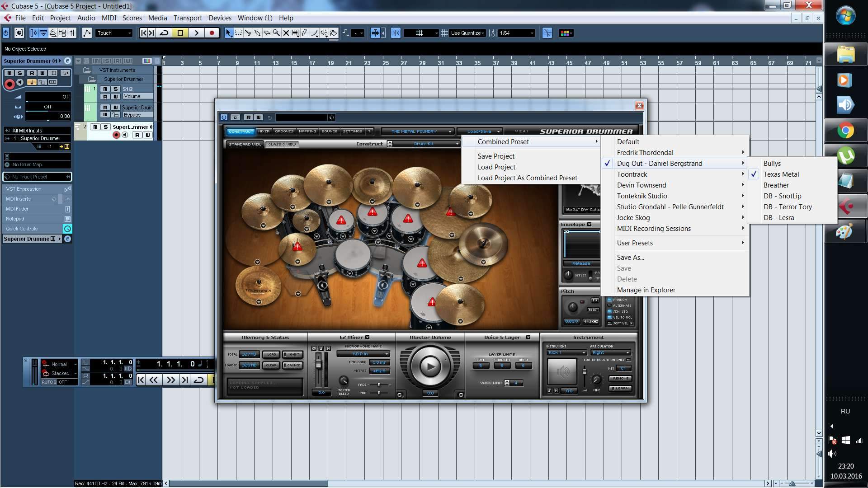Image resolution: width=868 pixels, height=488 pixels.
Task: Toggle the Cycle loop button in toolbar
Action: (x=164, y=33)
